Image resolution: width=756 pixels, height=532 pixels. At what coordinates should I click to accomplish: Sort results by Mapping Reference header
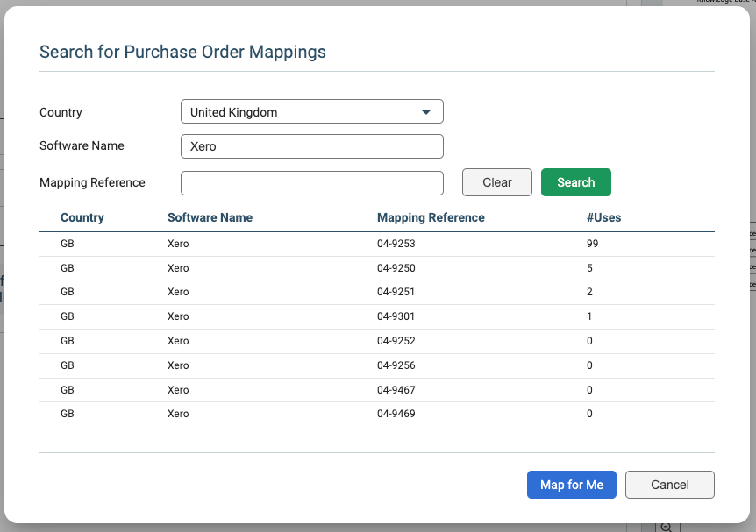click(431, 217)
